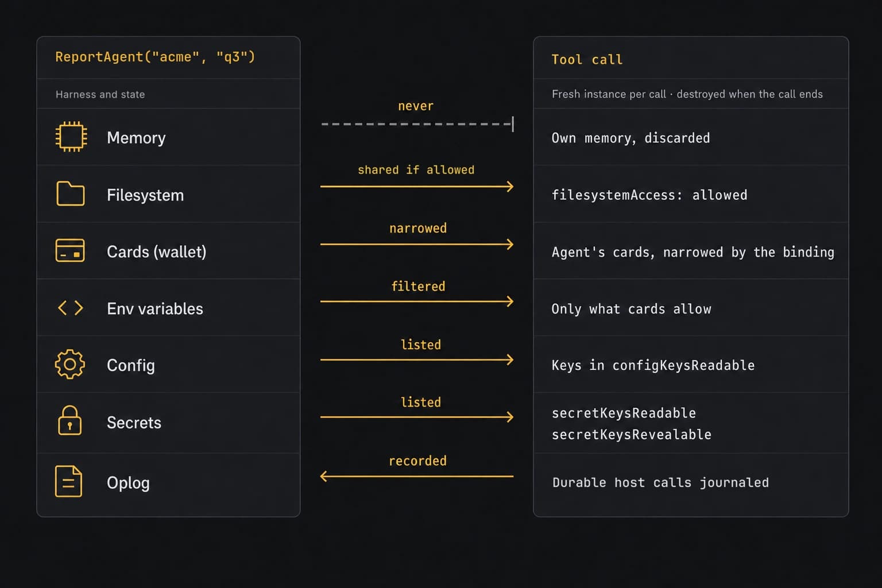Select the "Memory" row label
The width and height of the screenshot is (882, 588).
[136, 138]
